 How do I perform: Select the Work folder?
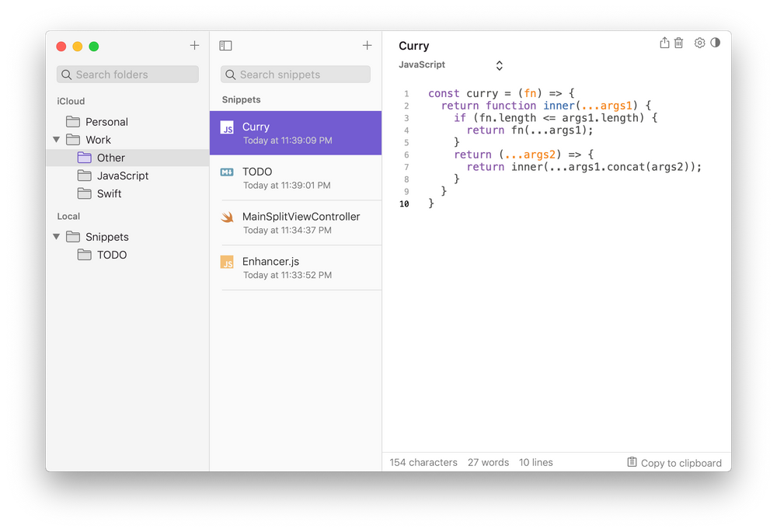(128, 140)
